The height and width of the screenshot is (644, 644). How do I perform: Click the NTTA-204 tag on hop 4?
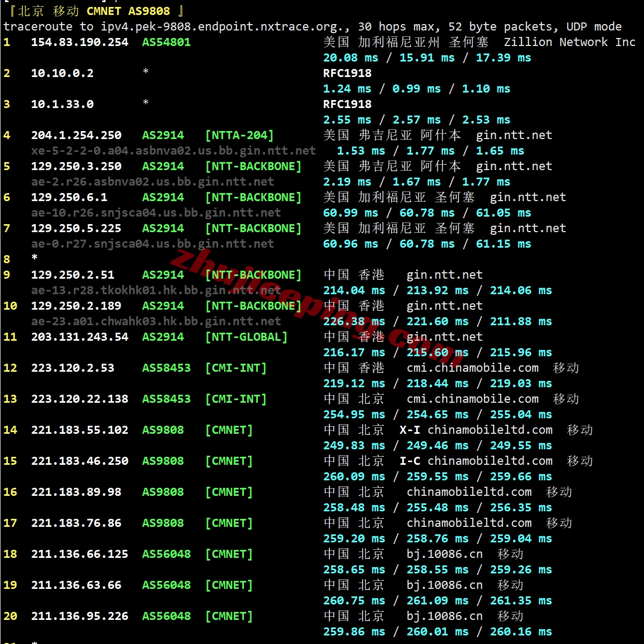240,135
